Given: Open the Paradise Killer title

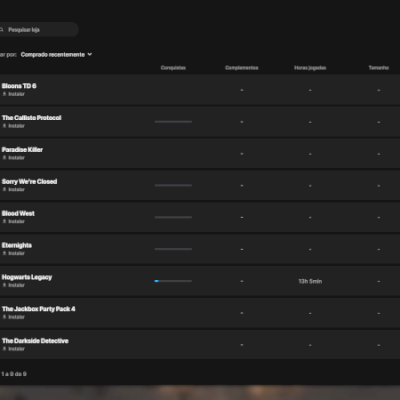Looking at the screenshot, I should pyautogui.click(x=22, y=150).
